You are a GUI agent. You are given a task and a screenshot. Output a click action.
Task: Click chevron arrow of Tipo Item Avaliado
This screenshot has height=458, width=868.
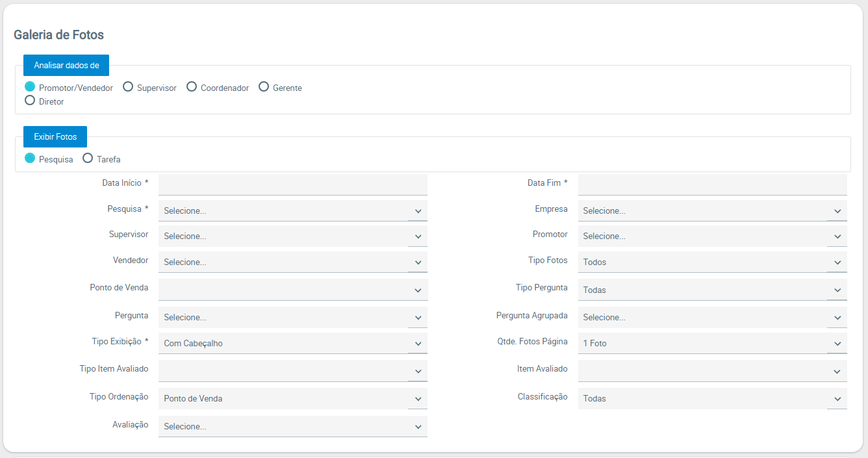point(418,372)
